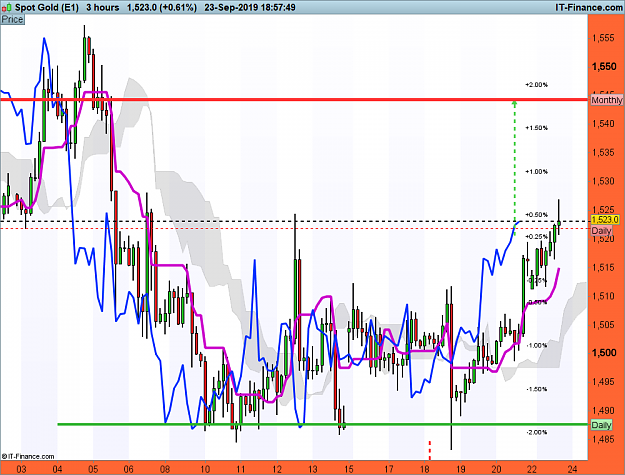Click 1,485 on the price axis

pos(604,439)
